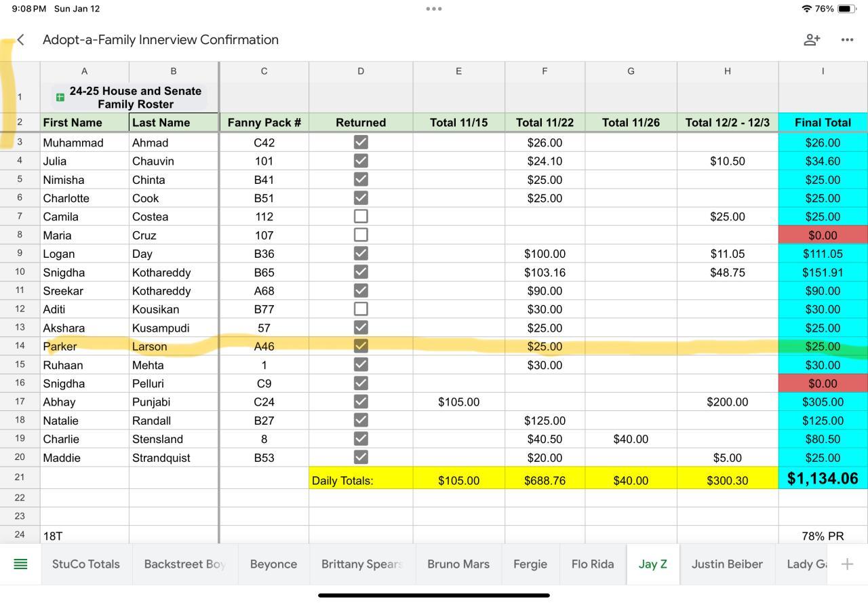Open the StuCo Totals sheet tab
The width and height of the screenshot is (868, 603).
click(x=86, y=564)
